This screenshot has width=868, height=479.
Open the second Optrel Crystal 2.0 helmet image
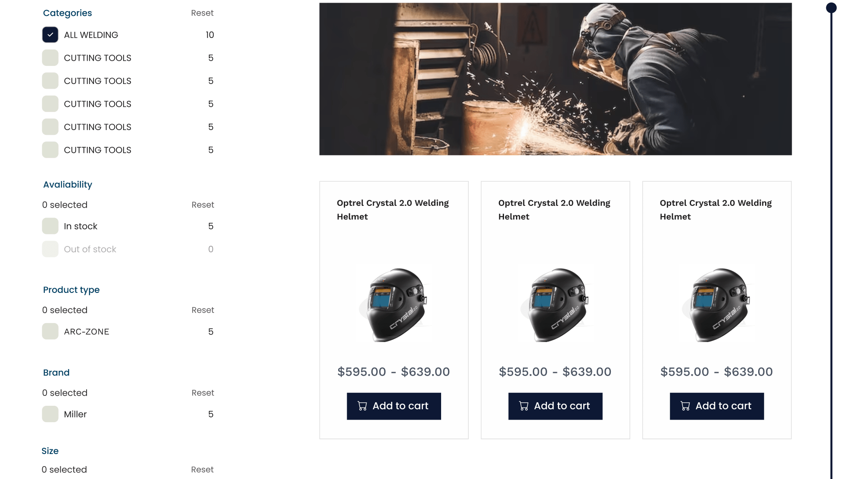click(x=555, y=305)
